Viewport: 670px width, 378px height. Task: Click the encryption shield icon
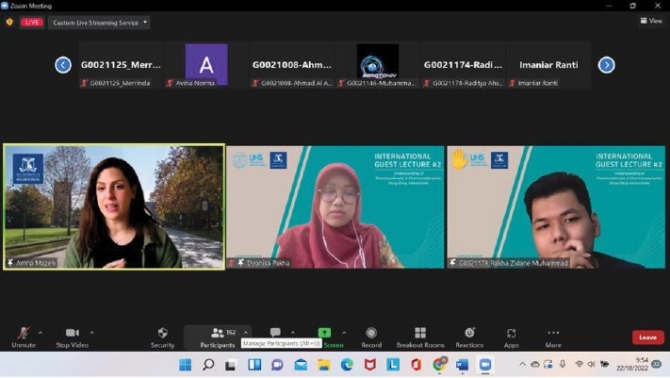(9, 22)
